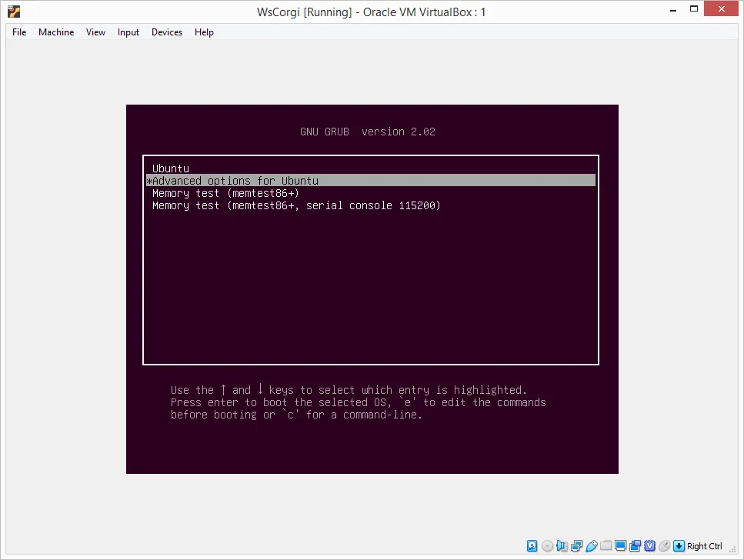Select the Ubuntu boot entry
Viewport: 744px width, 560px height.
click(371, 168)
